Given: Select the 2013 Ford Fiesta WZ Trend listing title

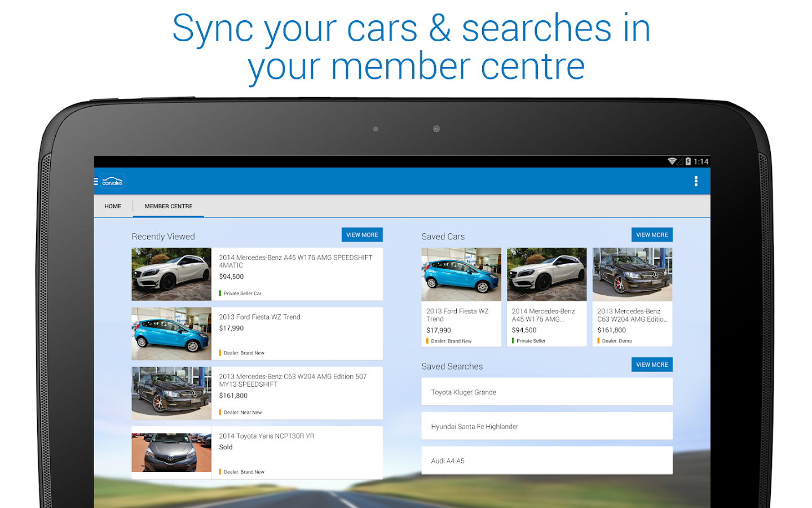Looking at the screenshot, I should click(x=259, y=317).
